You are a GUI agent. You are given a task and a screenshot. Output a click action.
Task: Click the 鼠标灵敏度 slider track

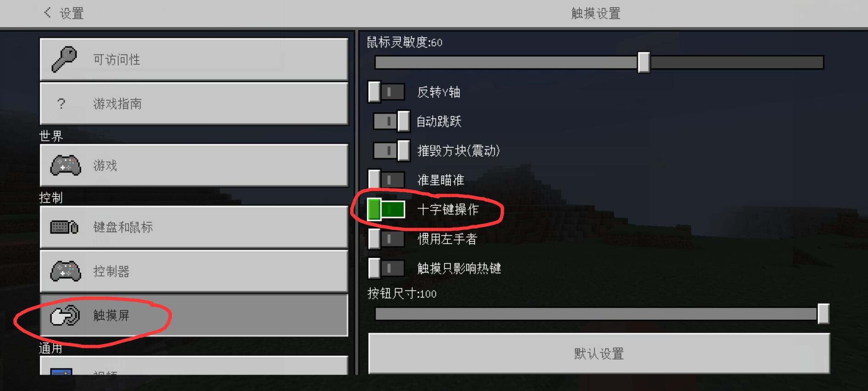pos(599,62)
